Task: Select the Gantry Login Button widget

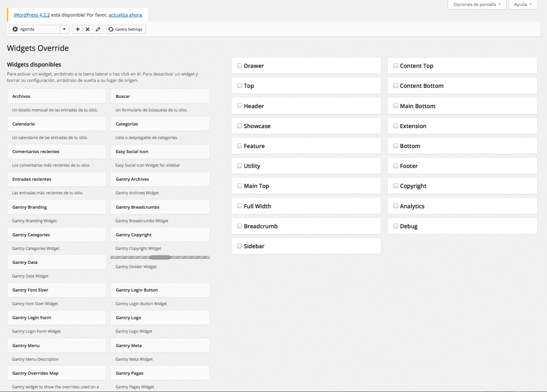Action: 160,290
